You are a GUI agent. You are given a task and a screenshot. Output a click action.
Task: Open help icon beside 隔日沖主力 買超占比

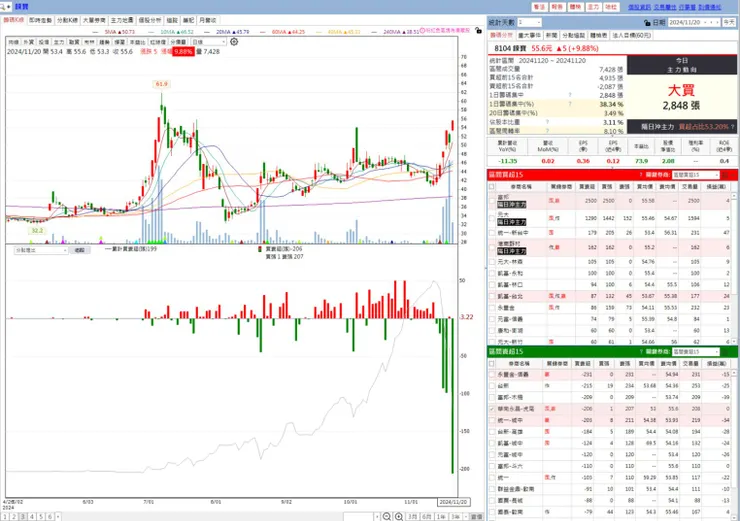(x=732, y=126)
